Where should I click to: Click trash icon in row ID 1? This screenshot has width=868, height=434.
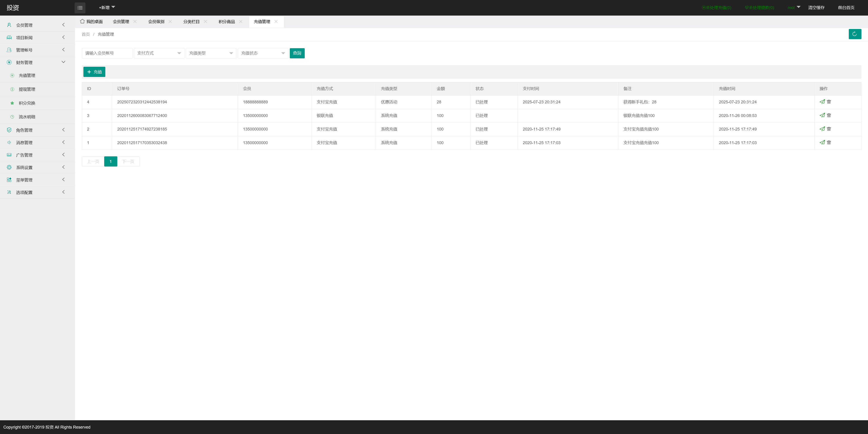829,143
